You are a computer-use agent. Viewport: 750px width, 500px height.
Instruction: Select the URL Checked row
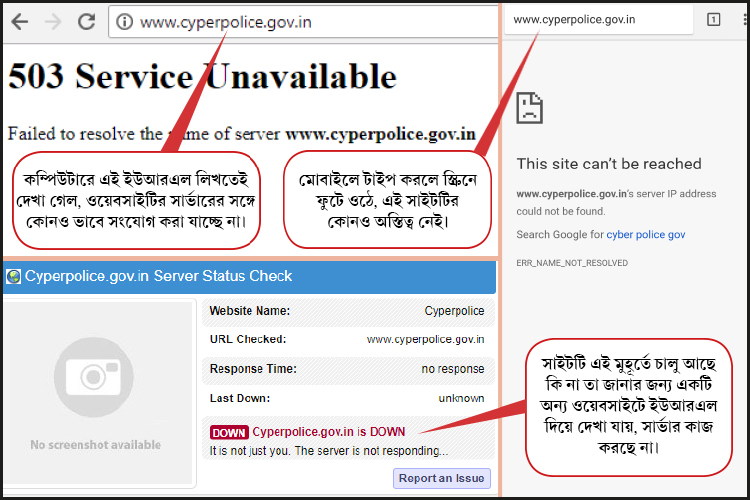click(x=347, y=339)
